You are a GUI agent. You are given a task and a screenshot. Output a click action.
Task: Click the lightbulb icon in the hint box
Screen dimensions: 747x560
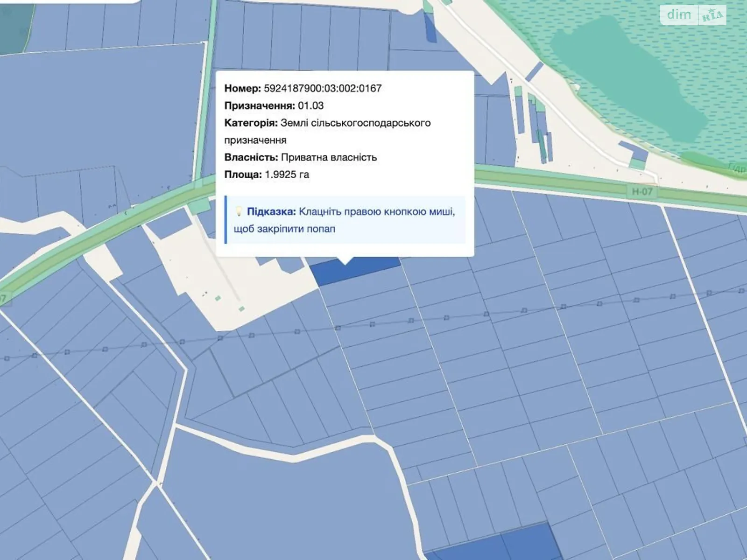(x=239, y=211)
